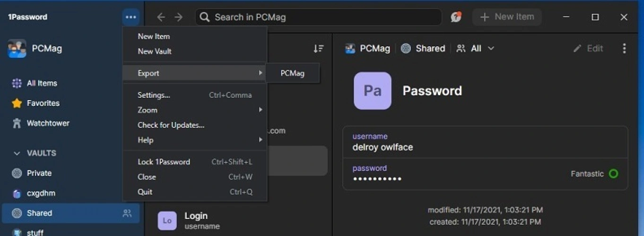Collapse the VAULTS section

pyautogui.click(x=17, y=153)
